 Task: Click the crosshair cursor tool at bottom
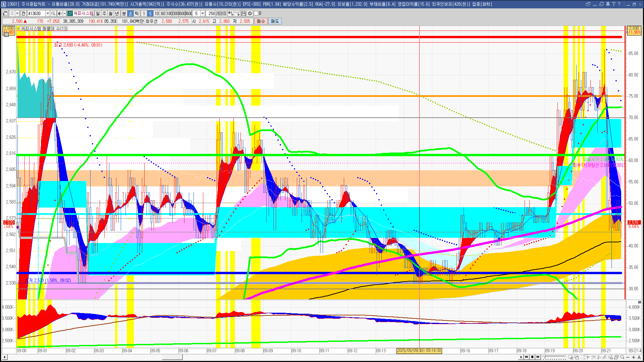click(x=588, y=357)
